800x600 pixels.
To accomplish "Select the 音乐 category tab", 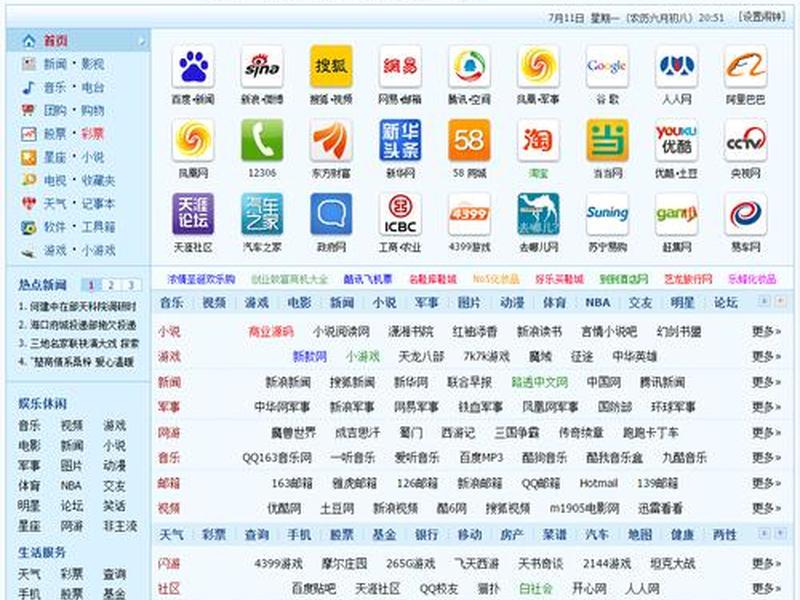I will point(171,303).
